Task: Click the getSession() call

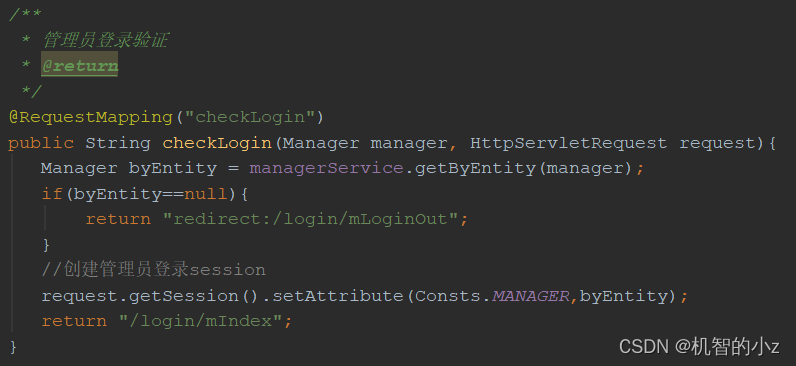Action: [x=194, y=295]
